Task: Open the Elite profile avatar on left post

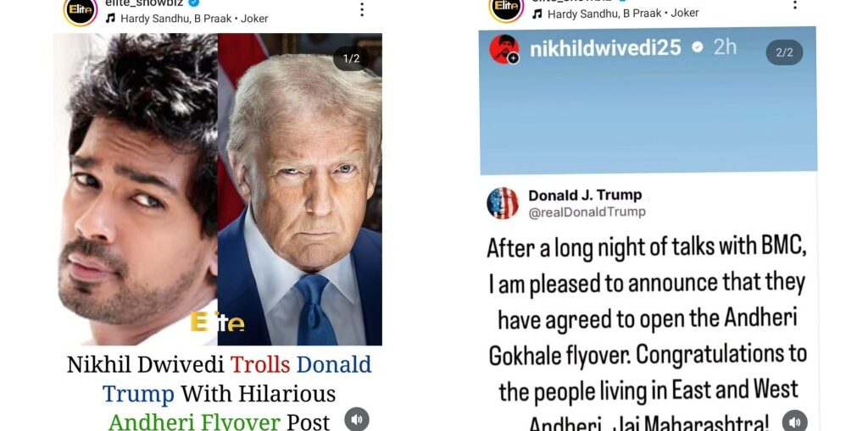Action: pos(81,10)
